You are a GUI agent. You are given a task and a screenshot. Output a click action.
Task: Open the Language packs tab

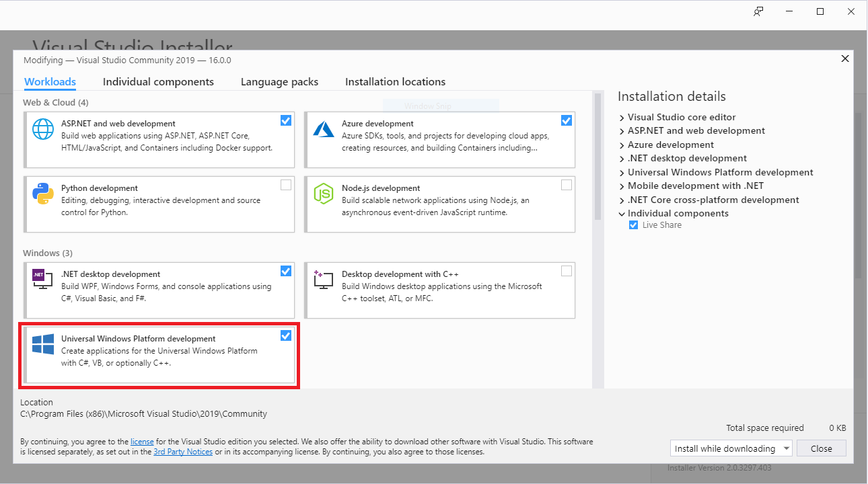279,82
